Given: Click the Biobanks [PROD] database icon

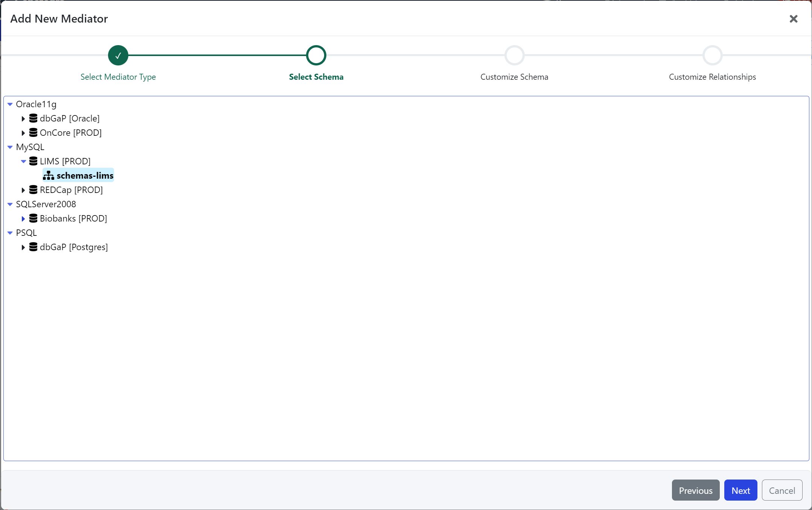Looking at the screenshot, I should coord(33,219).
